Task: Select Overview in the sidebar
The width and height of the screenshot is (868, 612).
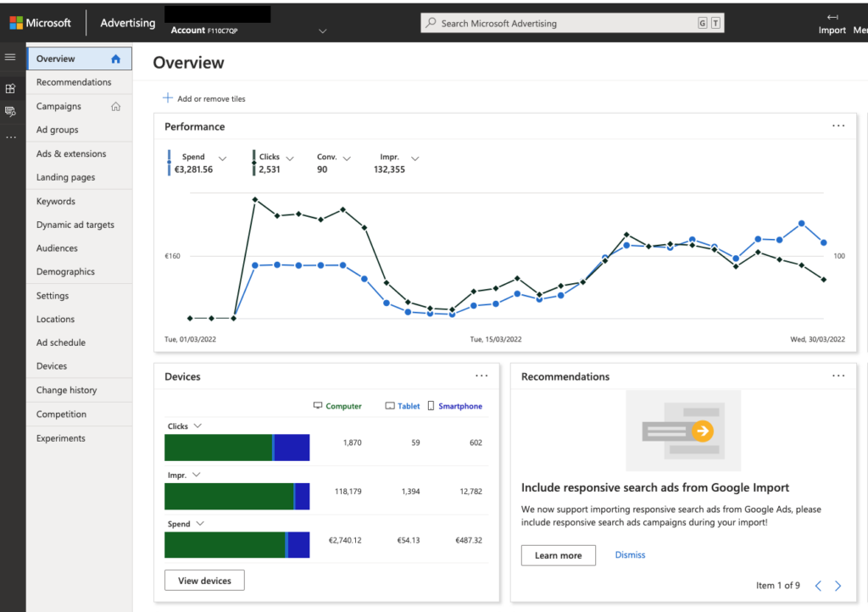Action: (x=79, y=58)
